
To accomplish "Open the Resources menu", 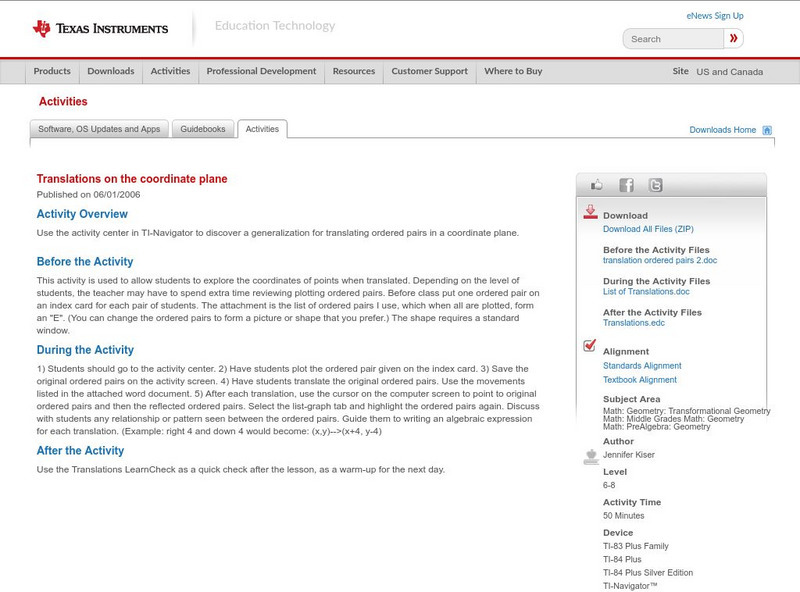I will (x=354, y=71).
